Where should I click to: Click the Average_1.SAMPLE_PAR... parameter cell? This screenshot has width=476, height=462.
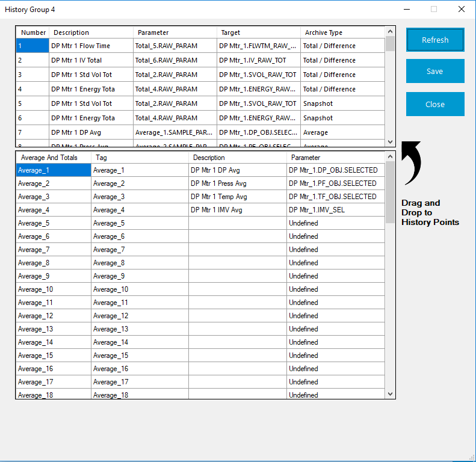pos(175,132)
